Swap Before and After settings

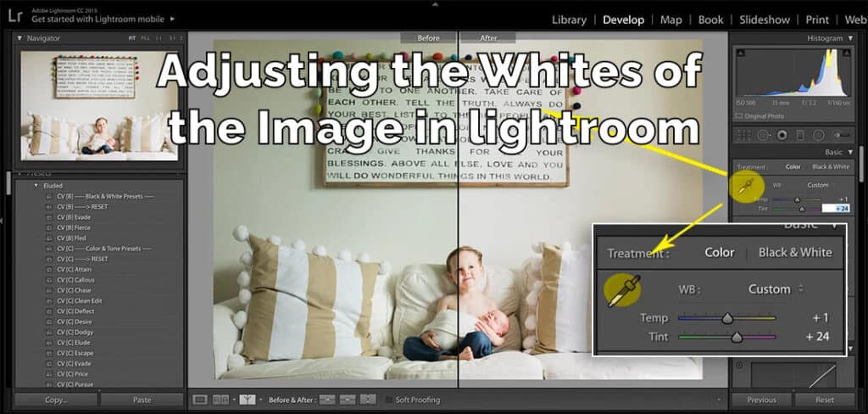click(x=368, y=400)
